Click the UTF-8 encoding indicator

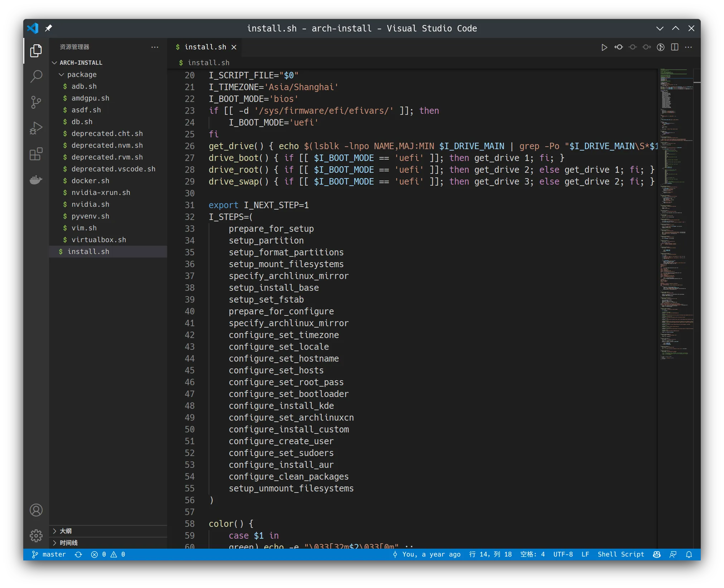click(563, 554)
